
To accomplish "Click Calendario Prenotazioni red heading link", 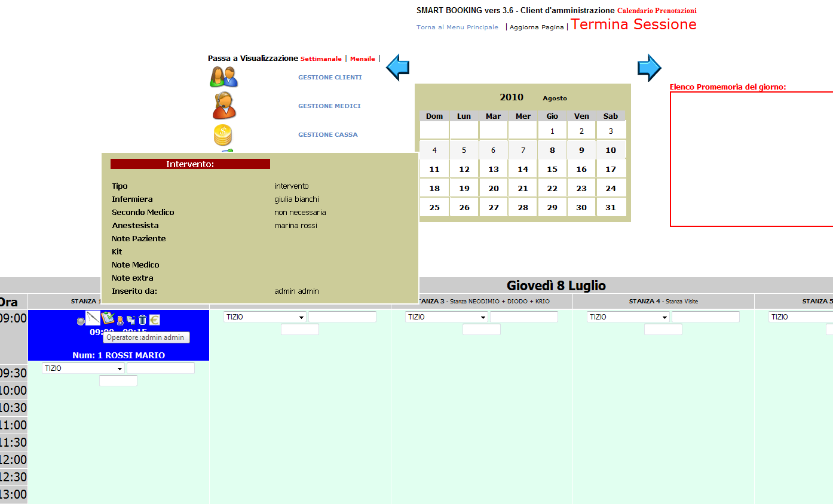I will coord(657,11).
